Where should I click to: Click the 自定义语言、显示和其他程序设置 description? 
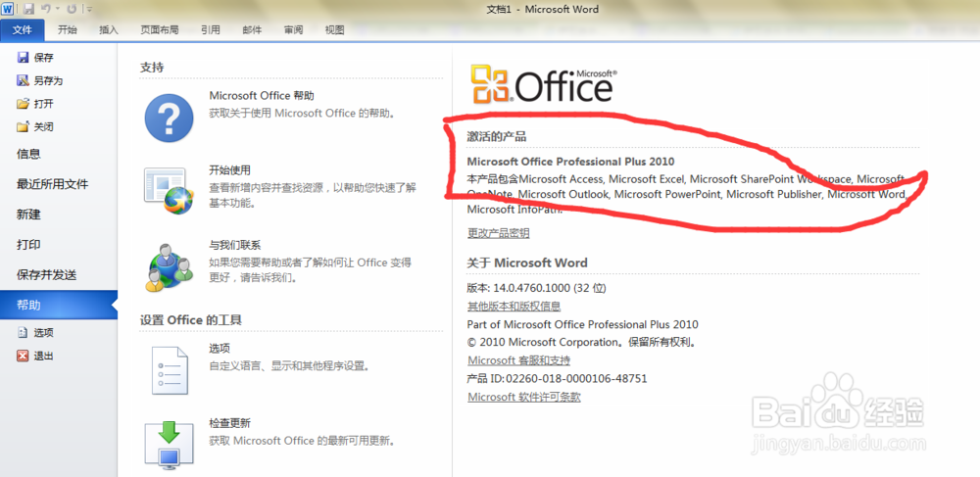point(289,366)
